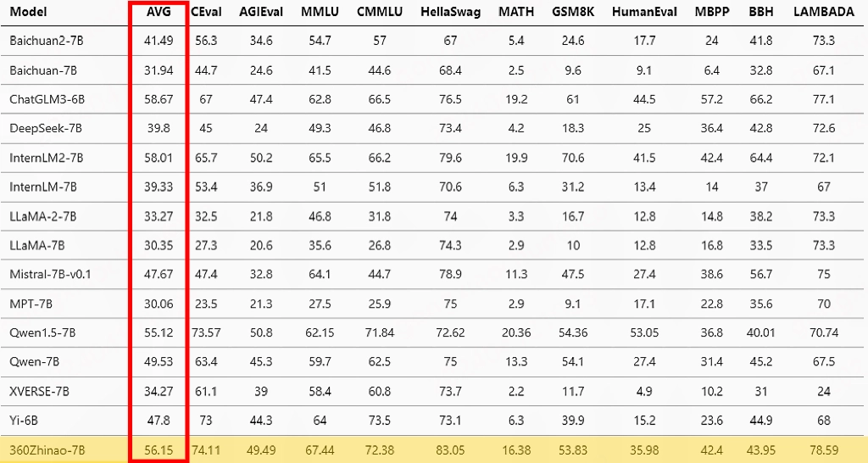
Task: Click the Yi-6B model name
Action: 25,420
